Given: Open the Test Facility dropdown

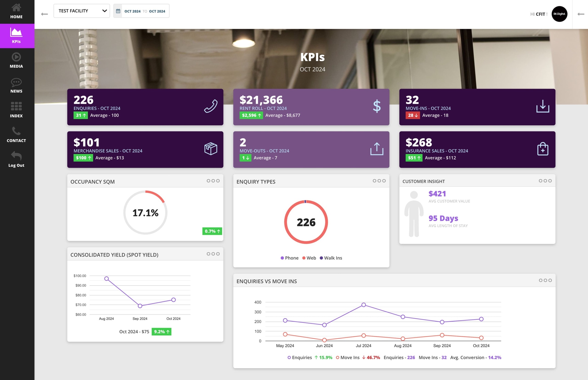Looking at the screenshot, I should coord(82,11).
